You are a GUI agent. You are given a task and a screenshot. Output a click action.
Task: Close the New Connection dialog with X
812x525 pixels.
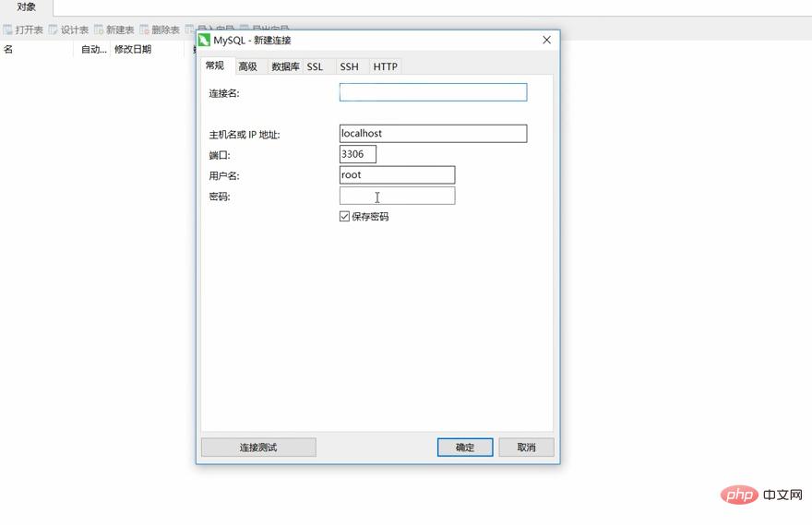546,40
